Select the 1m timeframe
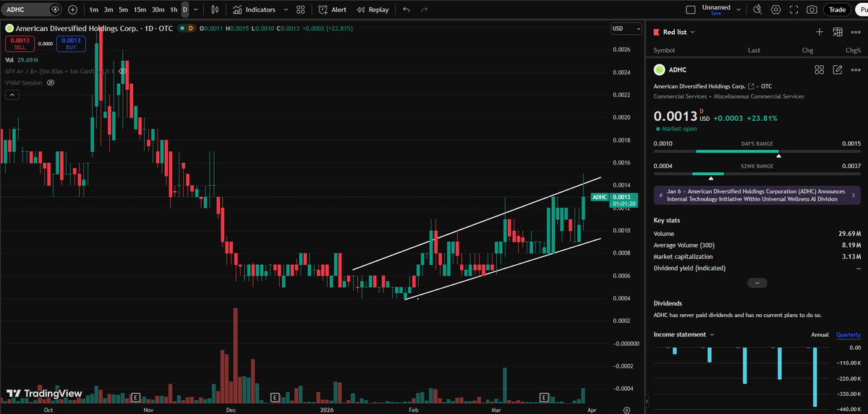 (94, 9)
